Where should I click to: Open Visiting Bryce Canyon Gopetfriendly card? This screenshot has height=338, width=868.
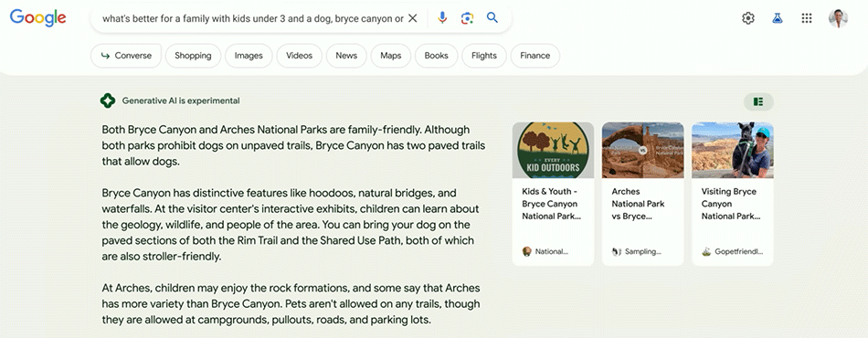point(733,195)
